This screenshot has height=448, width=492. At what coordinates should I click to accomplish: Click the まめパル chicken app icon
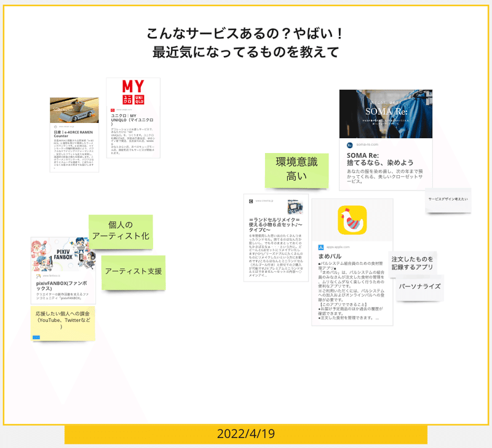point(352,220)
